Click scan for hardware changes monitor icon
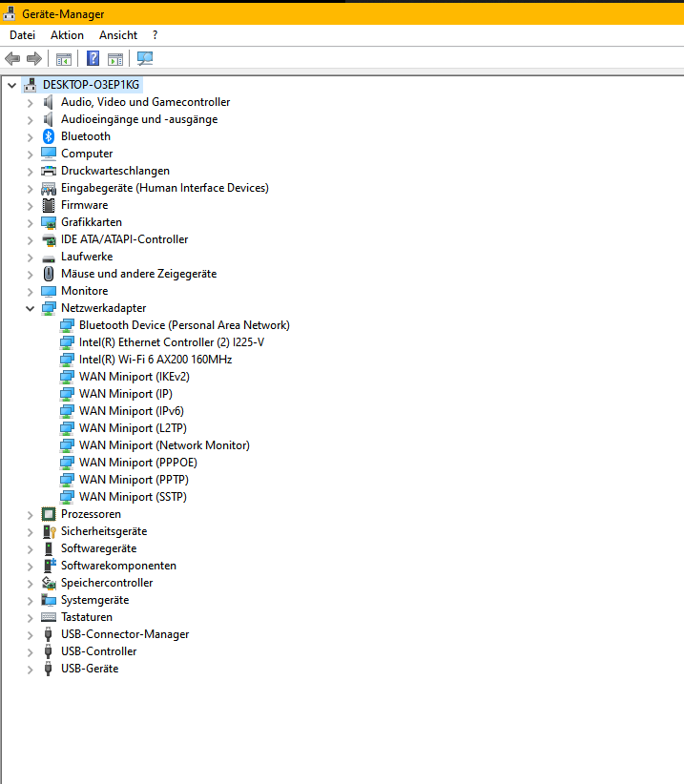The width and height of the screenshot is (684, 784). (x=145, y=59)
